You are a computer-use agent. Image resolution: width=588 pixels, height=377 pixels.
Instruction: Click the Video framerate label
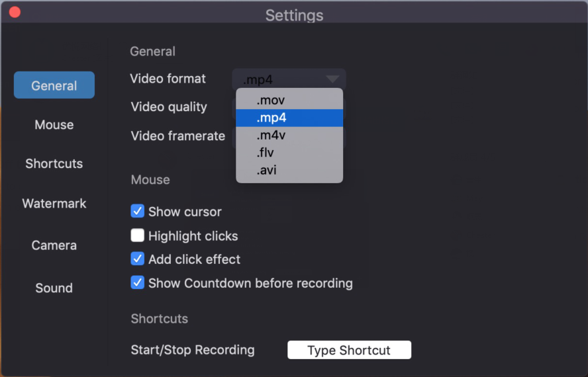[178, 136]
